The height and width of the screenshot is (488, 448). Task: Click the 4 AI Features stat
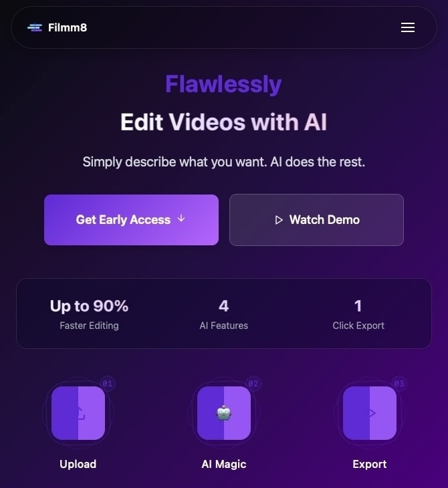coord(224,314)
